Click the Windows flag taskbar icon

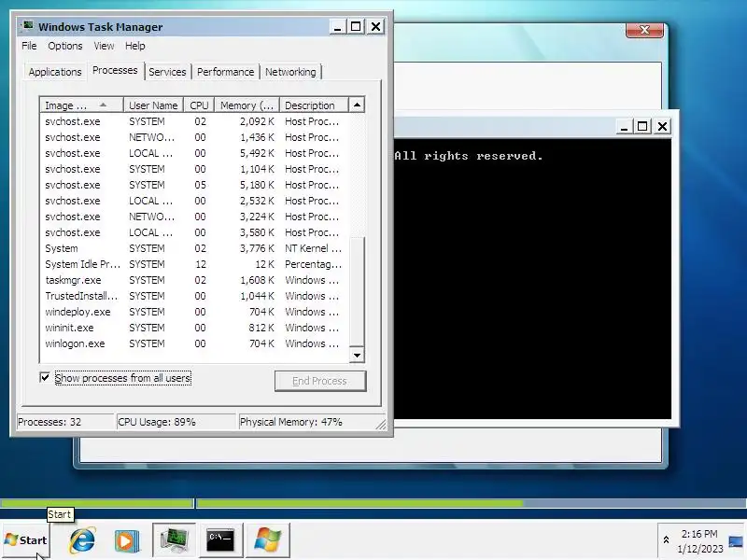[267, 540]
